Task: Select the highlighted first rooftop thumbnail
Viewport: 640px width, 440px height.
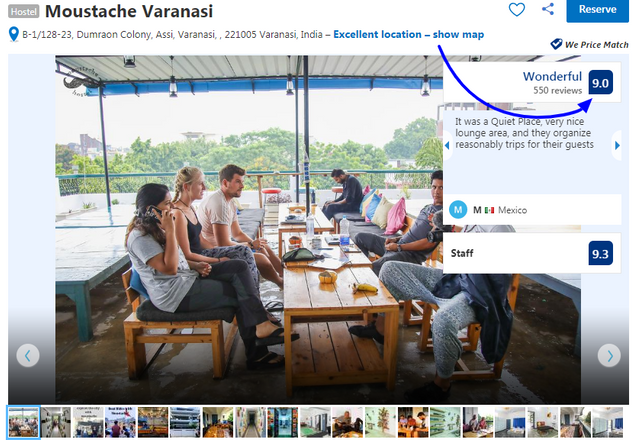Action: pyautogui.click(x=23, y=422)
